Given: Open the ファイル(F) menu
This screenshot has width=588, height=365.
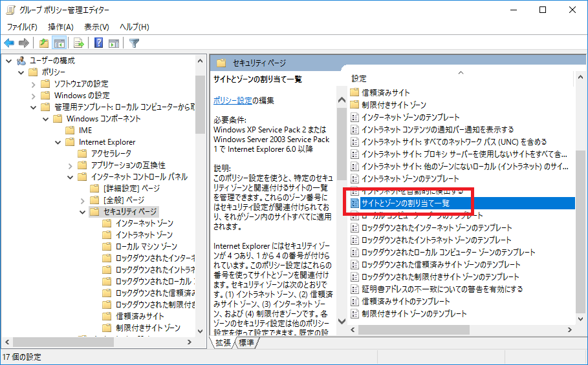Looking at the screenshot, I should click(22, 27).
